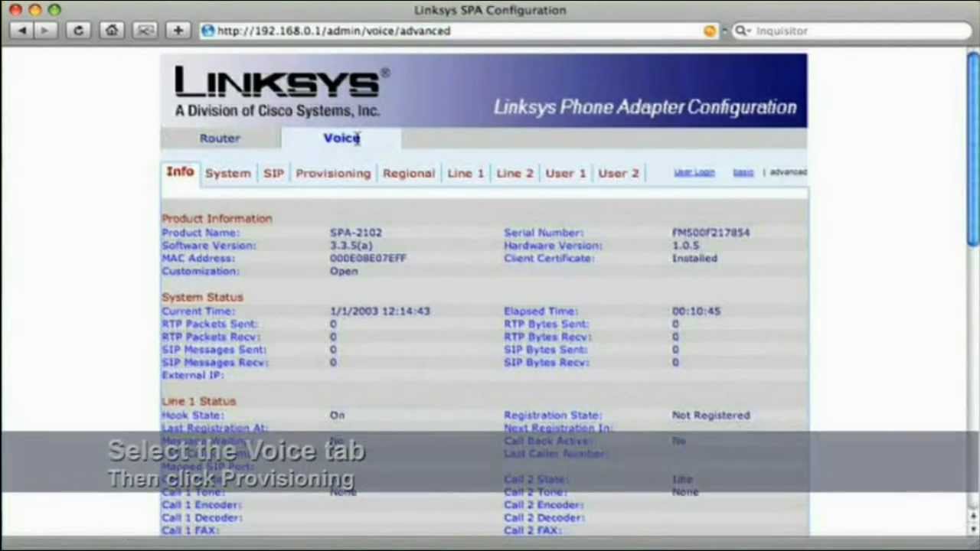Click the RTP Bytes Recv label
This screenshot has width=980, height=551.
547,337
